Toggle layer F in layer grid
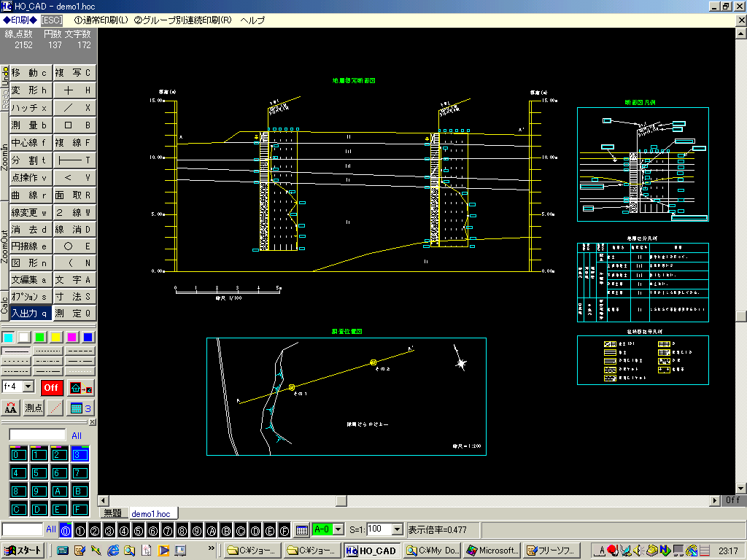The image size is (747, 560). tap(80, 510)
